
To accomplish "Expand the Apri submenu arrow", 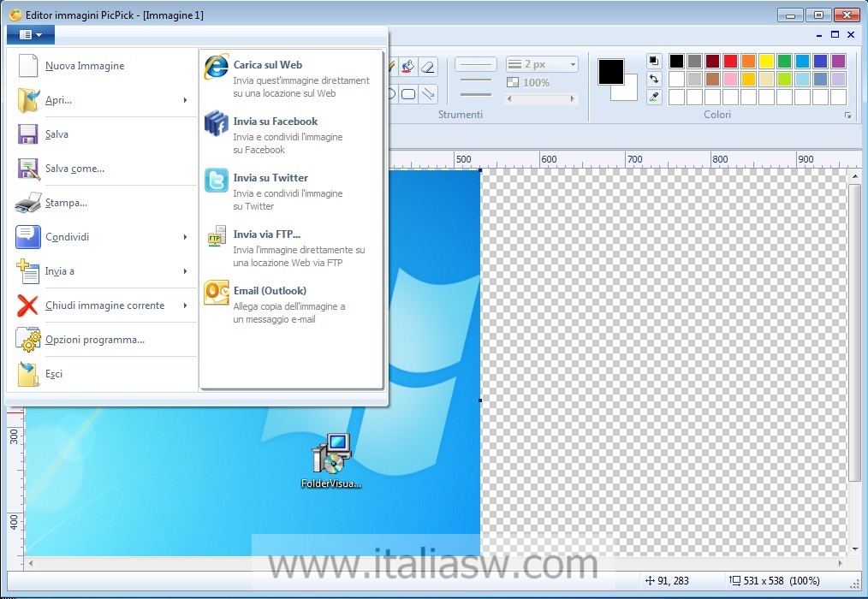I will point(185,100).
